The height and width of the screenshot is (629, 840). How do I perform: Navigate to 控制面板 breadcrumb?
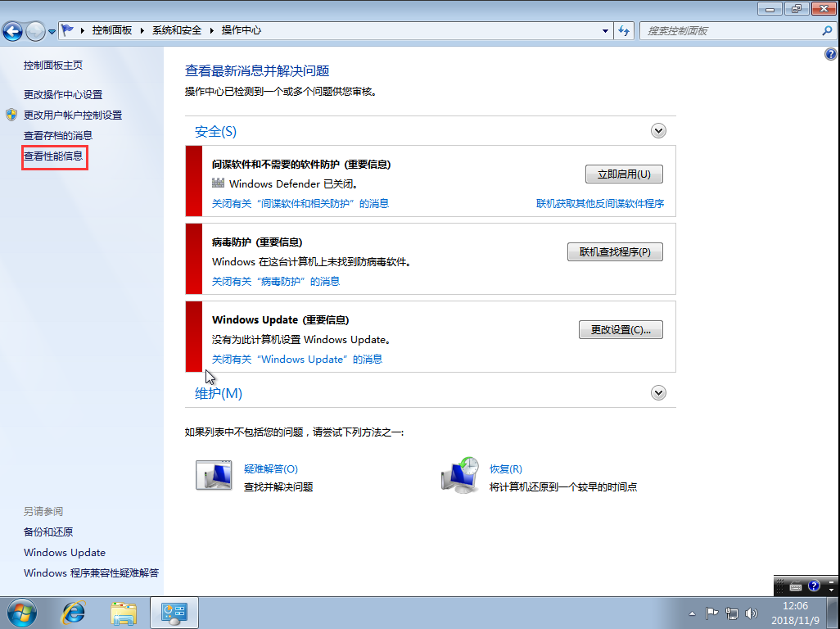tap(112, 30)
